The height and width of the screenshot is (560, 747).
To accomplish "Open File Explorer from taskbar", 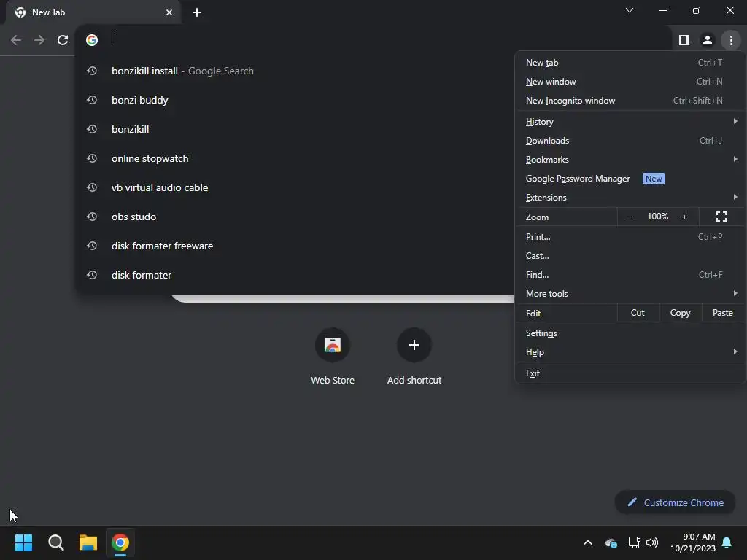I will pos(88,542).
